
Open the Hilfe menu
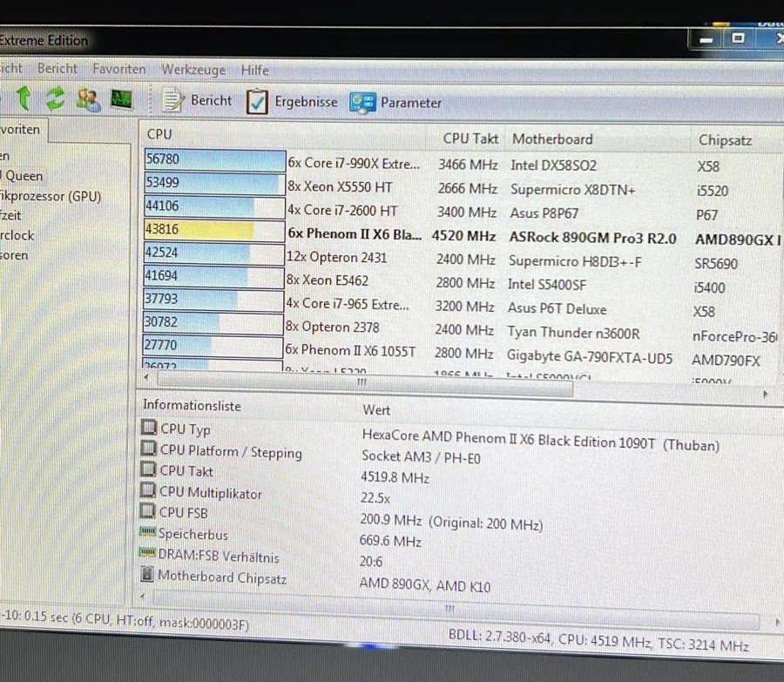(x=254, y=70)
